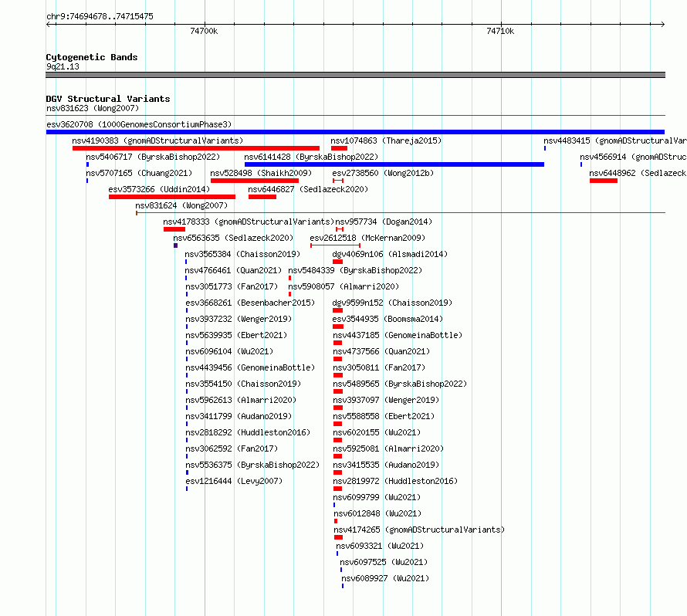Open nsv831624 (Wong2007) label
Screen dimensions: 687x616
coord(181,205)
